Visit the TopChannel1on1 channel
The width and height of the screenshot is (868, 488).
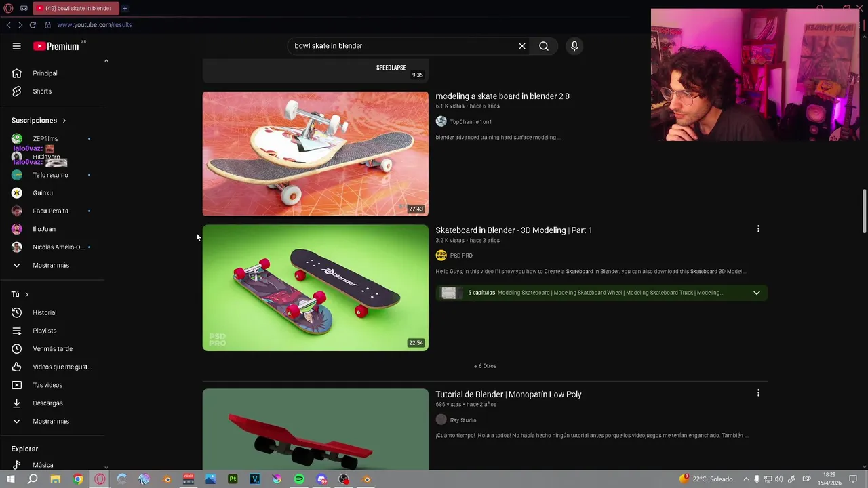point(471,122)
